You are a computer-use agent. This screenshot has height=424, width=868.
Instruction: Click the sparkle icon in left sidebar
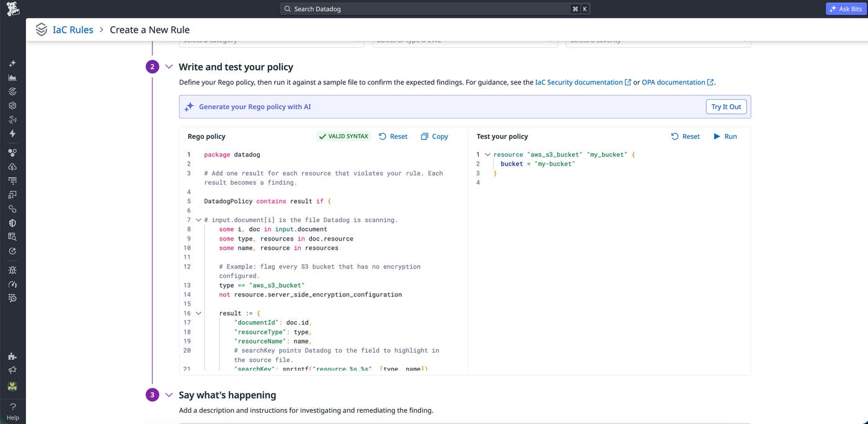(12, 64)
